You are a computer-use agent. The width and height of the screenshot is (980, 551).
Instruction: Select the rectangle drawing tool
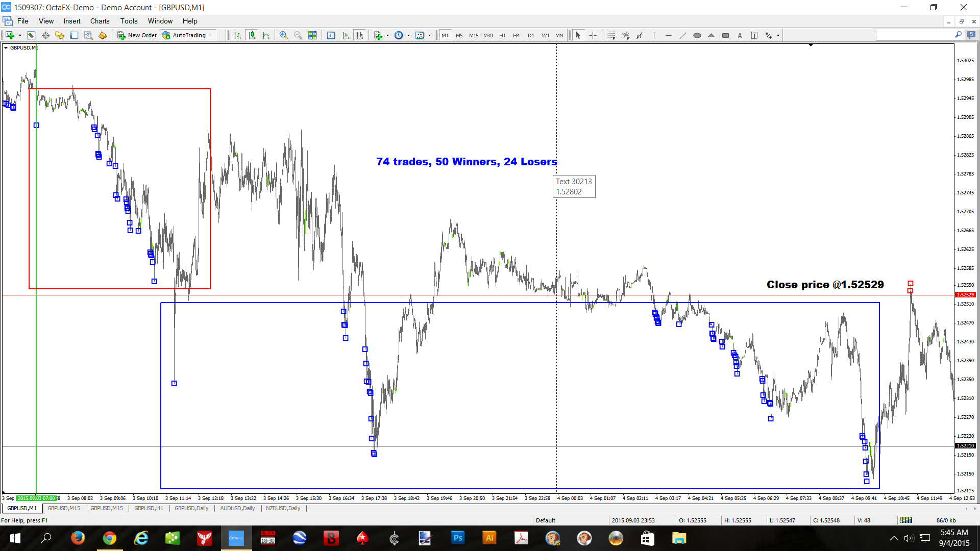click(725, 35)
